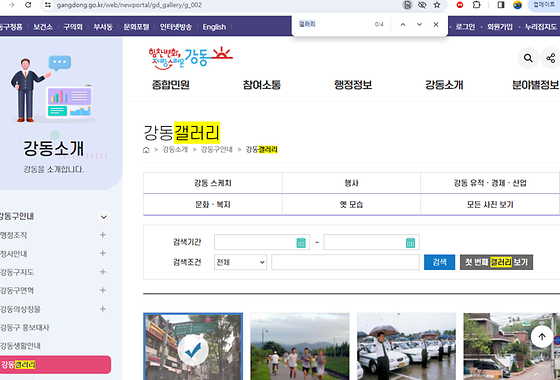Click the search keyword input field
Screen dimensions: 560x380
pos(345,262)
